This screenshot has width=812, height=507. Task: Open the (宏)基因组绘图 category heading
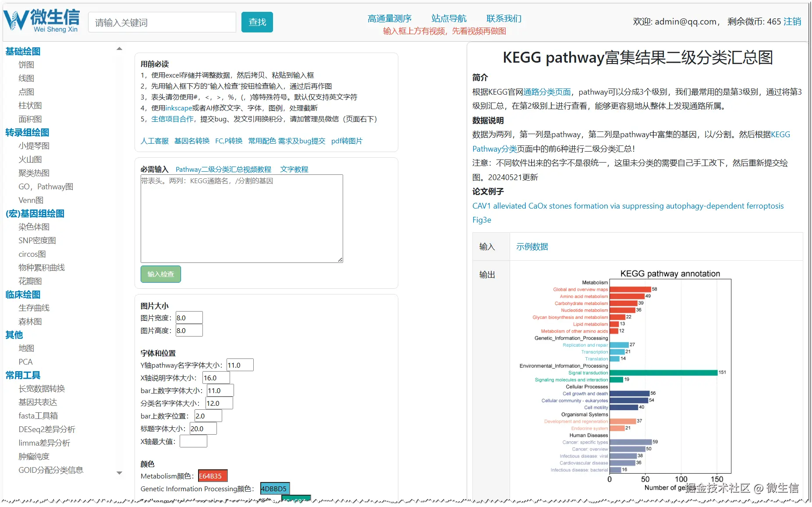[35, 213]
